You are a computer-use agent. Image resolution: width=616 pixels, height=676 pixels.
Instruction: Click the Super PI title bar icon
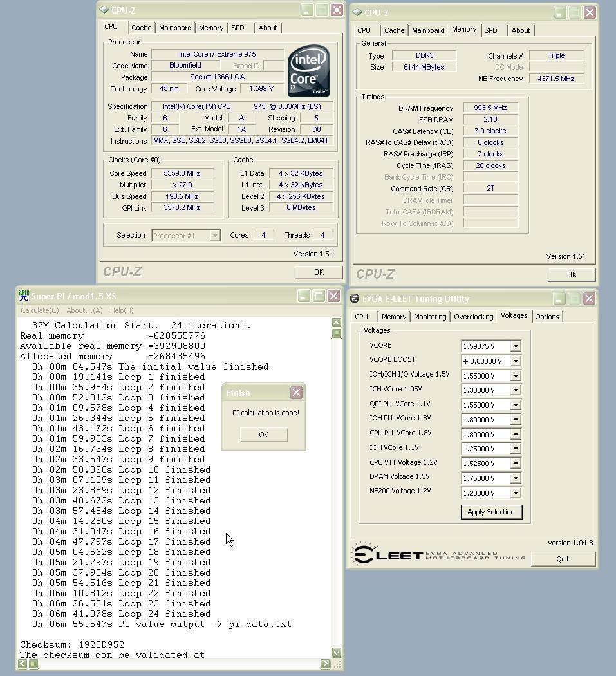[x=24, y=296]
